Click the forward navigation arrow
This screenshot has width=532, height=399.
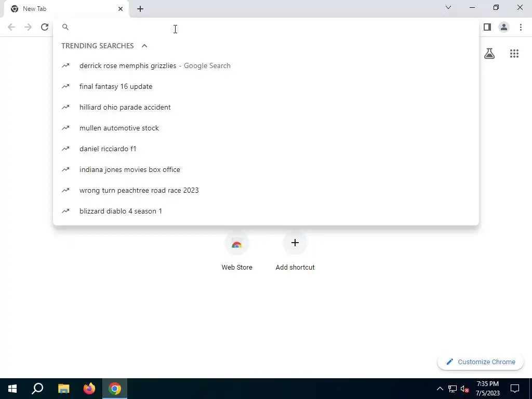pyautogui.click(x=28, y=27)
